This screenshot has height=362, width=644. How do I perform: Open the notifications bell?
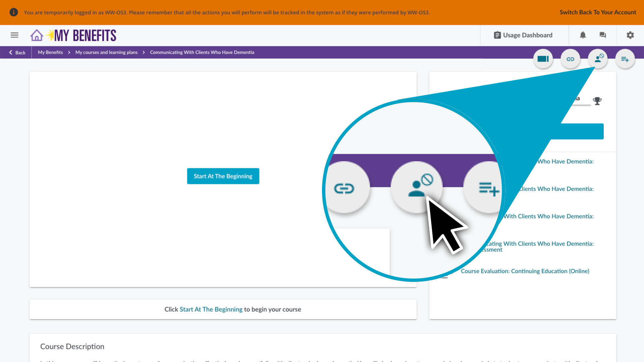pyautogui.click(x=583, y=35)
